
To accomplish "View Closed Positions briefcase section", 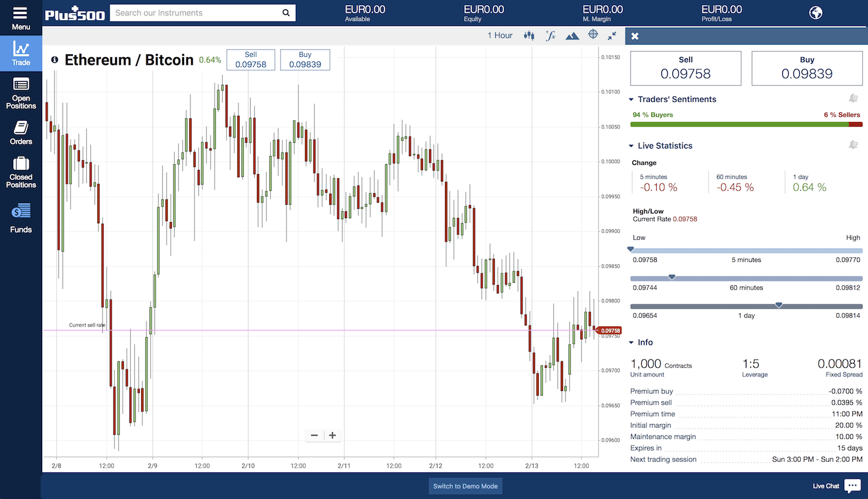I will 21,172.
